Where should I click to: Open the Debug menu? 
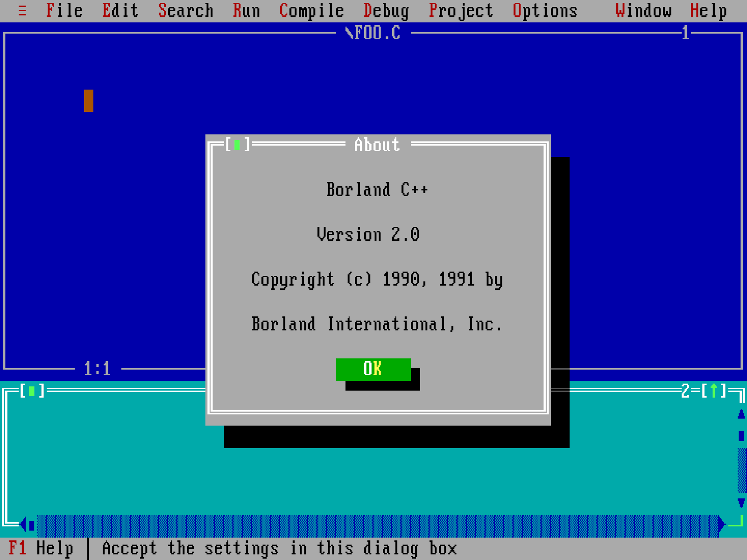(386, 10)
